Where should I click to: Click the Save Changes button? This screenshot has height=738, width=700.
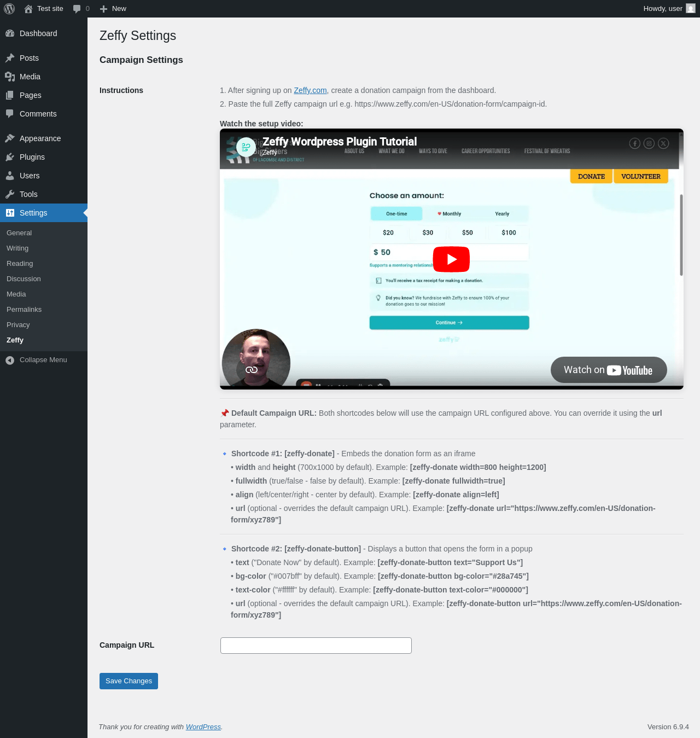point(129,681)
